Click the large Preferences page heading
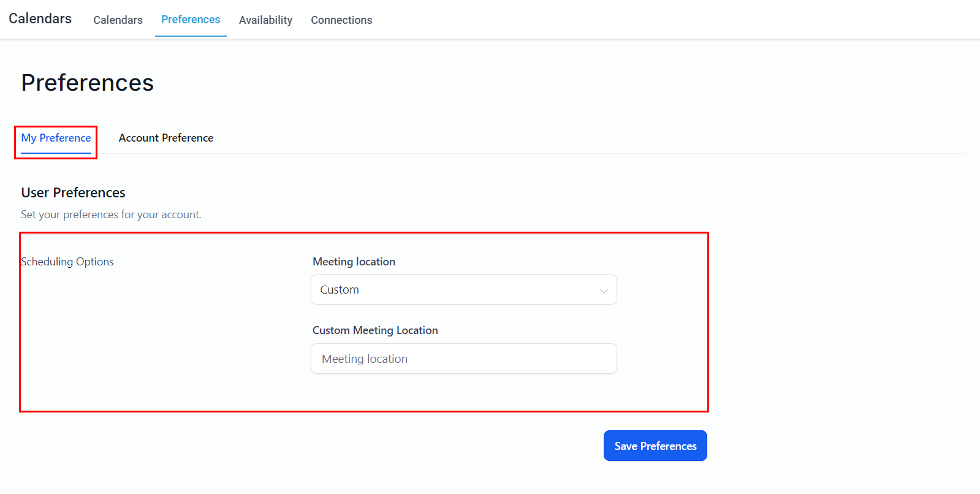Screen dimensions: 980x494 pyautogui.click(x=88, y=83)
